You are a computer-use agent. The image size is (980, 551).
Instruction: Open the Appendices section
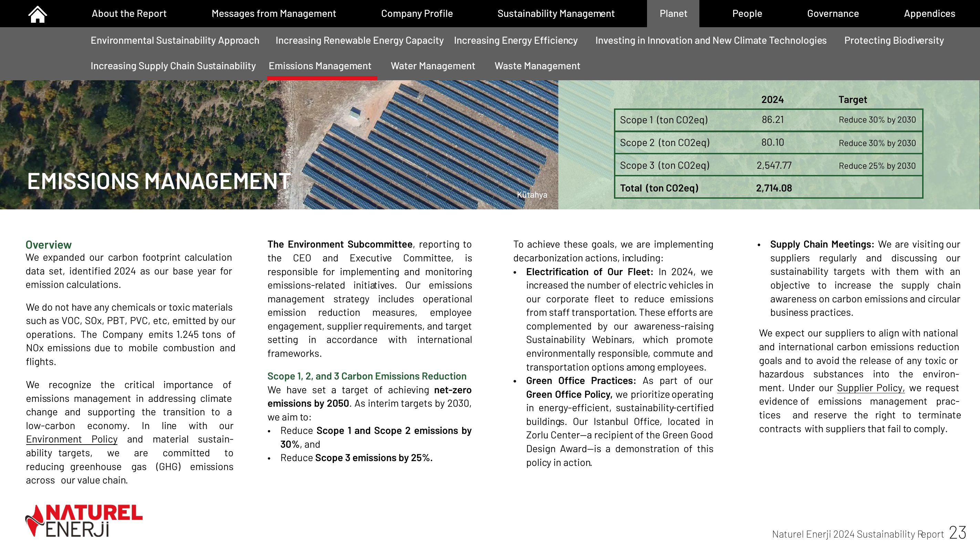pos(929,14)
